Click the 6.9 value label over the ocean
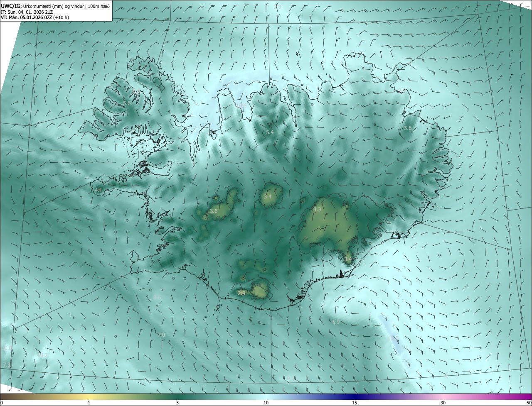 [336, 322]
